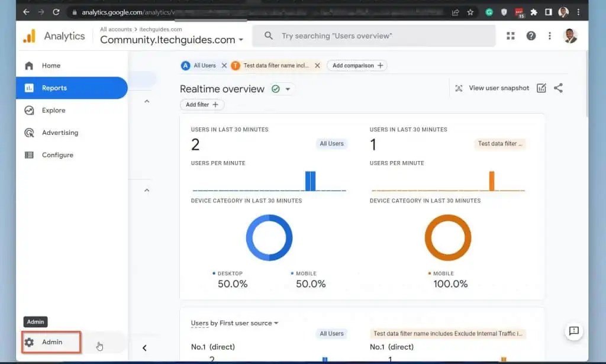The width and height of the screenshot is (606, 364).
Task: Click the Advertising megaphone icon
Action: tap(28, 133)
